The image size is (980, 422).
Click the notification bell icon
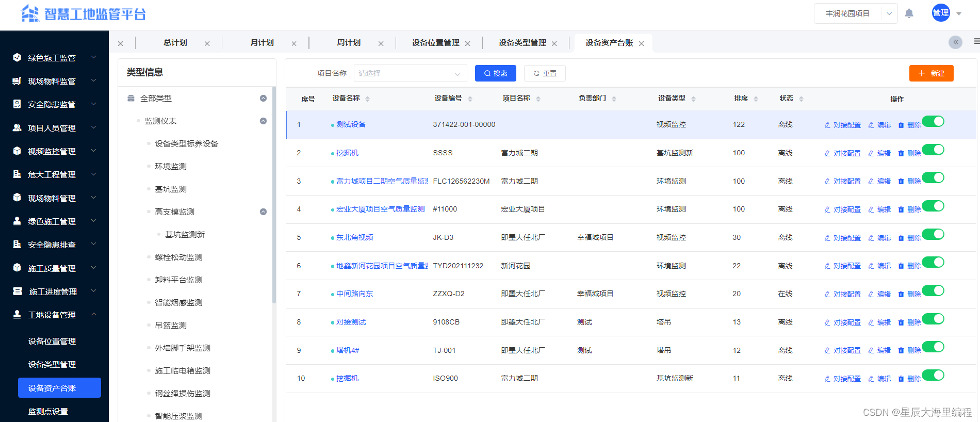909,13
